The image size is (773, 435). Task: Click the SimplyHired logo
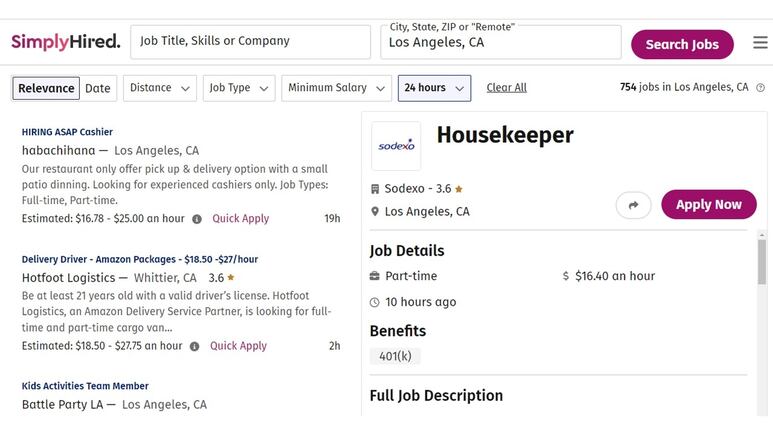pyautogui.click(x=66, y=42)
